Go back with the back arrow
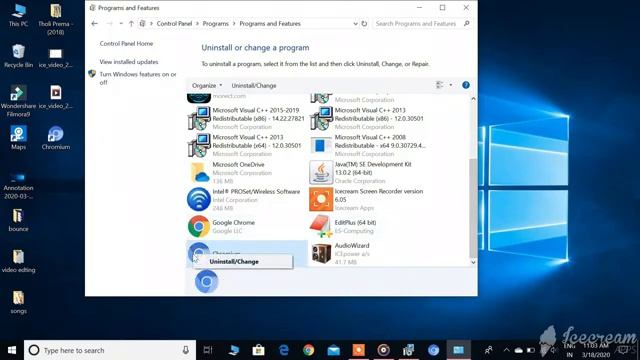 click(x=95, y=24)
